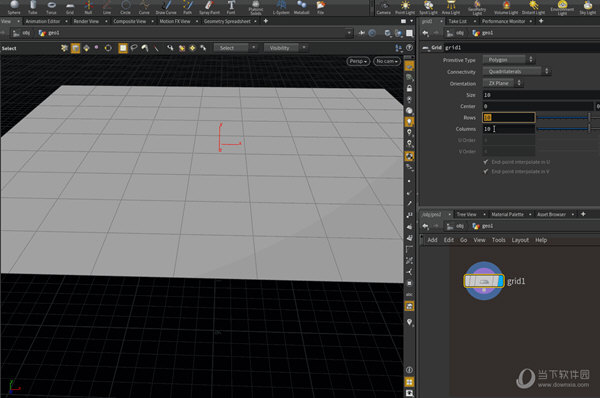Click the Columns value field

[509, 129]
